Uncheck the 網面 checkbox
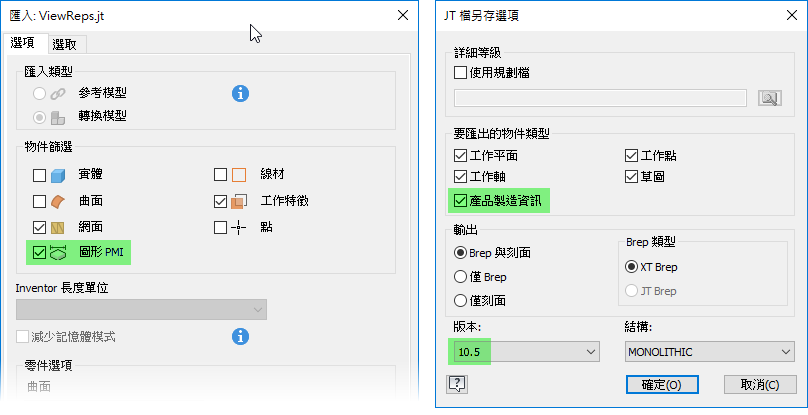 (39, 227)
